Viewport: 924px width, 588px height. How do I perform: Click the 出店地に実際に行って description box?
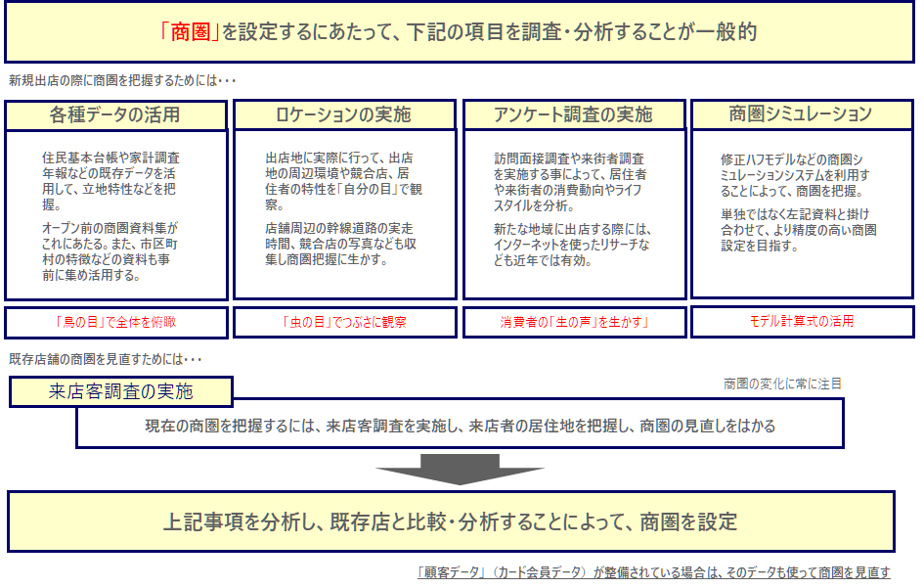pyautogui.click(x=344, y=215)
